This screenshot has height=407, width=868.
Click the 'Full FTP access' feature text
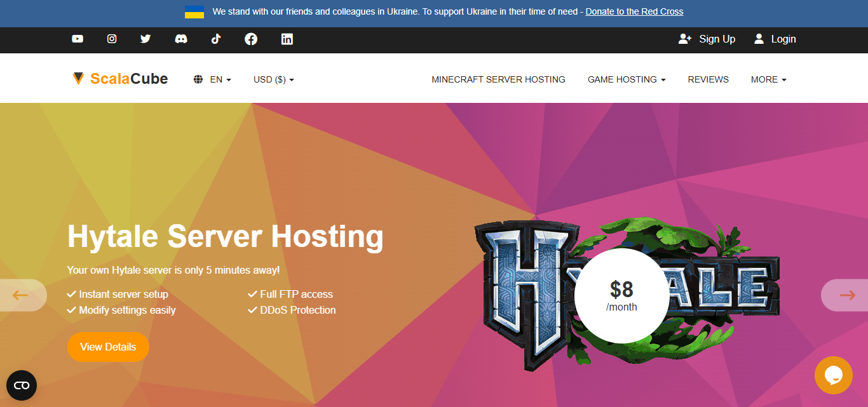296,294
